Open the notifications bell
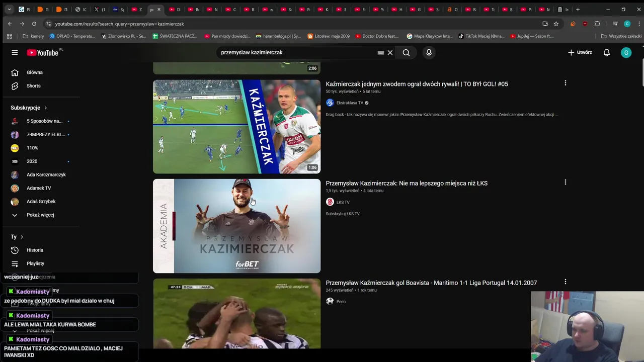The image size is (644, 362). coord(607,52)
